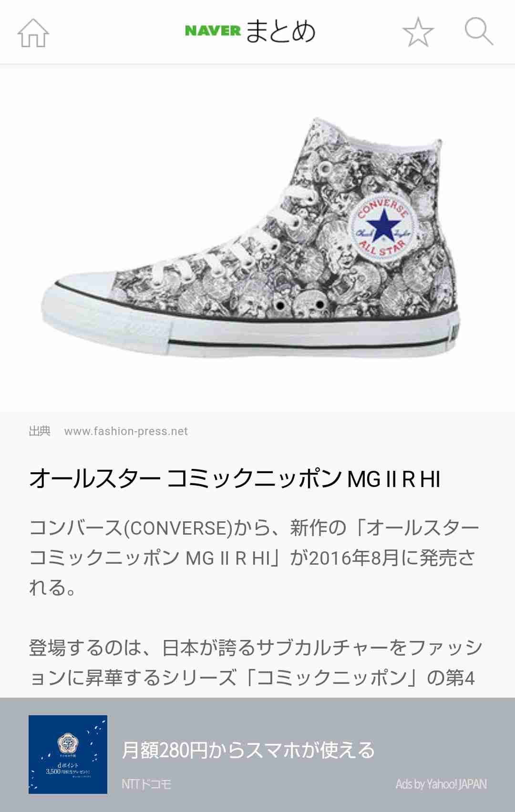This screenshot has width=515, height=812.
Task: Tap the paragraph mentioning コンバース(CONVERSE)
Action: (254, 558)
